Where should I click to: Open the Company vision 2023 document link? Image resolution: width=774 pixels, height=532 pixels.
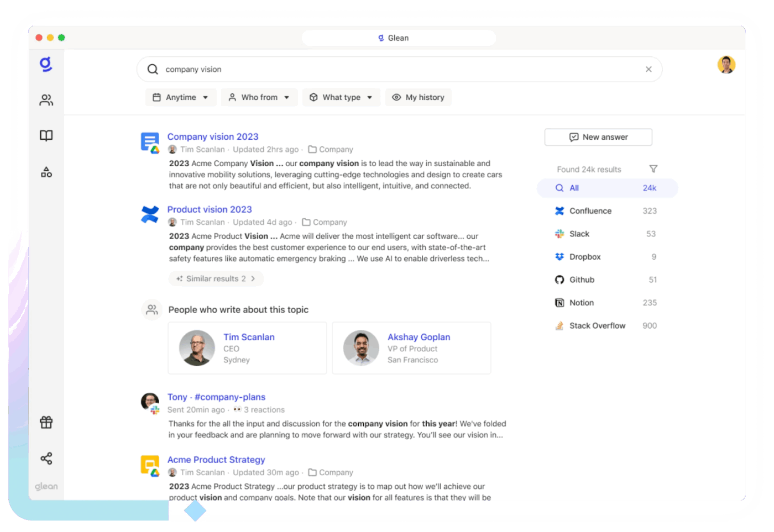(x=213, y=136)
